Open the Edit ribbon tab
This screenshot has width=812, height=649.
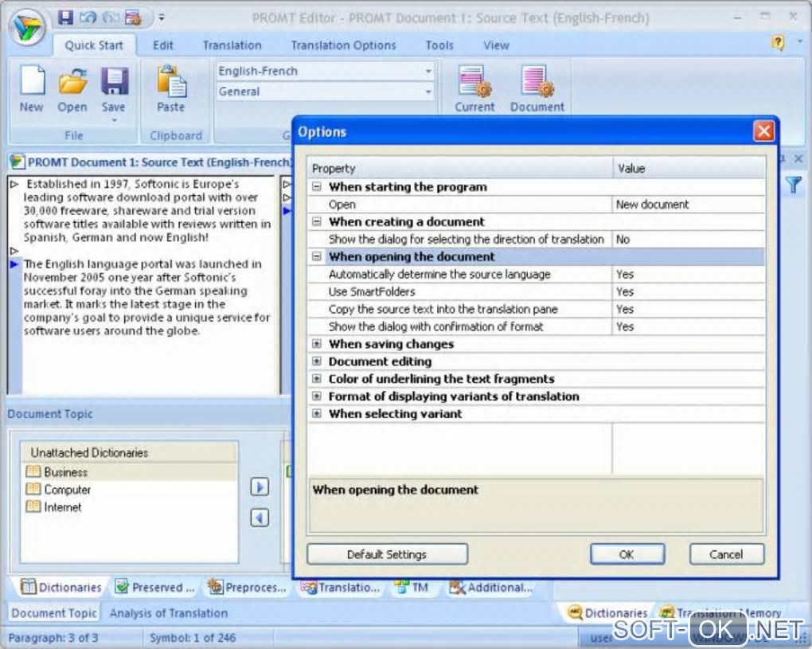tap(162, 45)
